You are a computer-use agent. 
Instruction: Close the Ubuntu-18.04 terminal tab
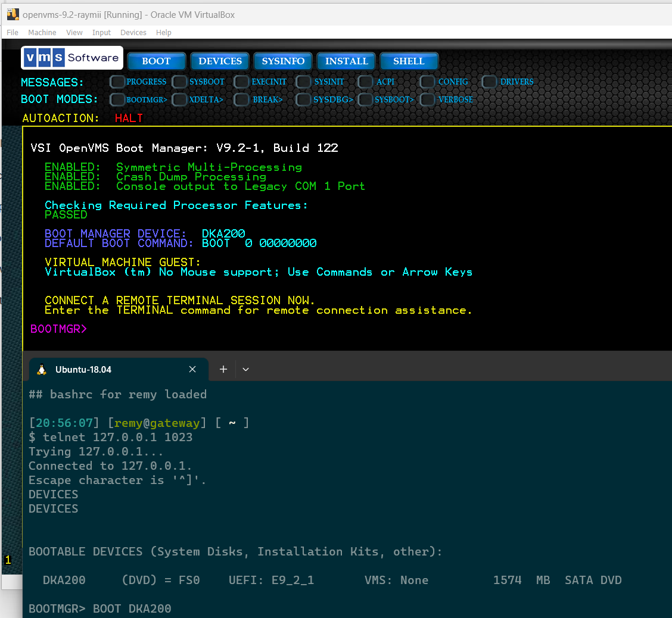click(x=192, y=370)
